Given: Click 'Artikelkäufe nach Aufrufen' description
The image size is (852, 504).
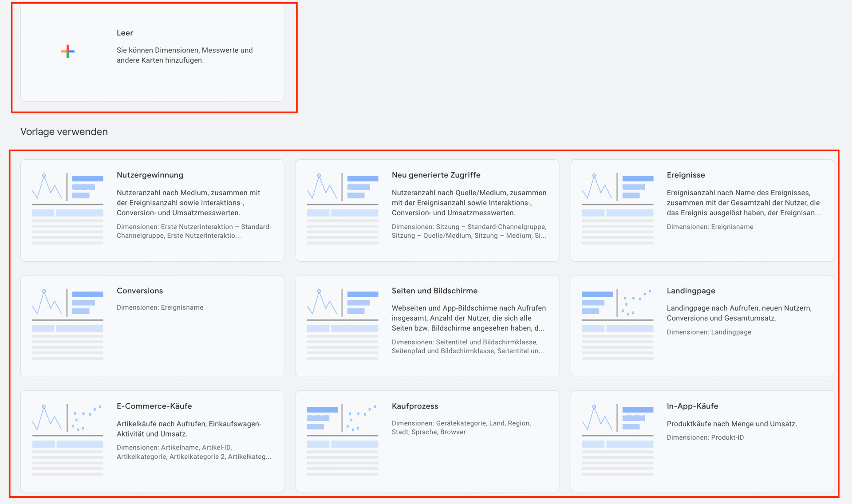Looking at the screenshot, I should click(189, 429).
